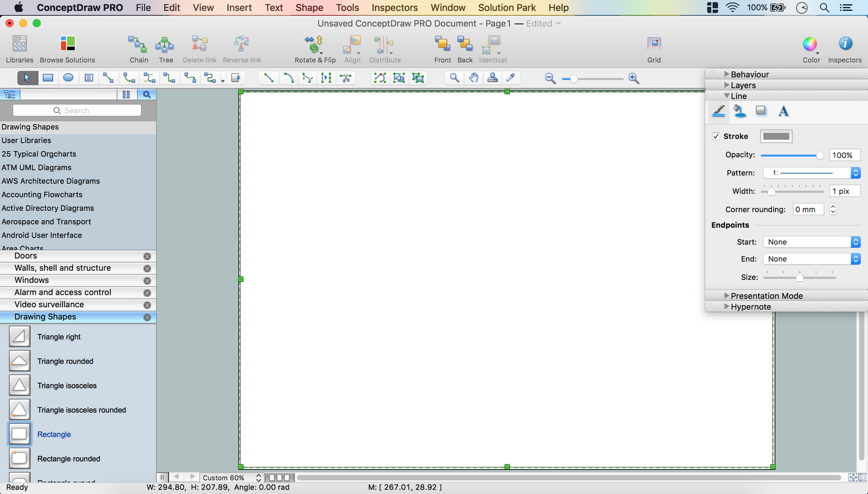Open the Rotate & Flip tool
Screen dimensions: 868x494
[315, 49]
